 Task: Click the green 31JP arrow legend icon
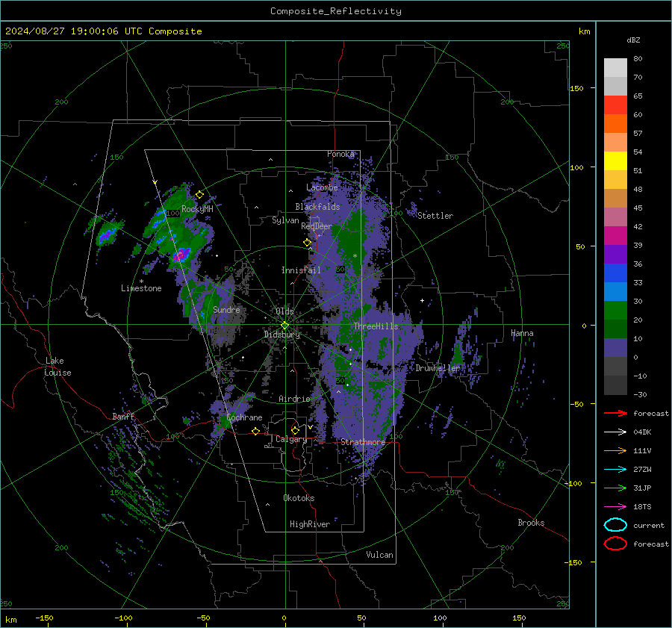615,488
